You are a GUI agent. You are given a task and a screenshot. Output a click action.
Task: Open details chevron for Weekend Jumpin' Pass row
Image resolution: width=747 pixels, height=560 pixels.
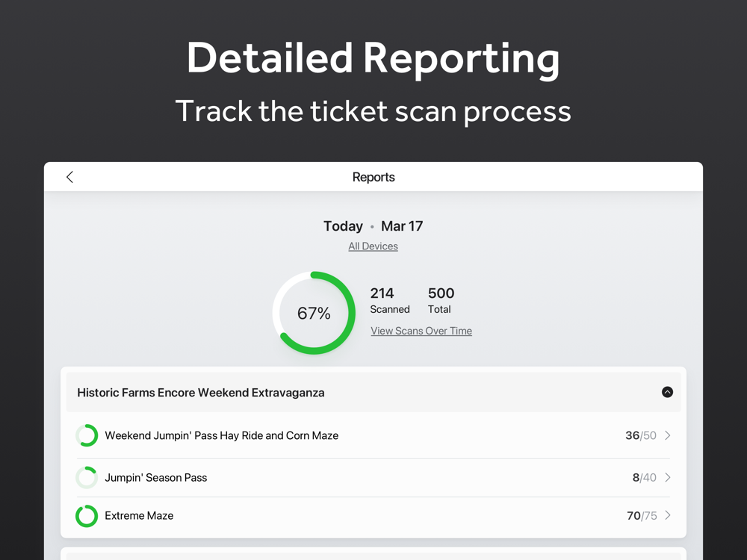tap(667, 435)
